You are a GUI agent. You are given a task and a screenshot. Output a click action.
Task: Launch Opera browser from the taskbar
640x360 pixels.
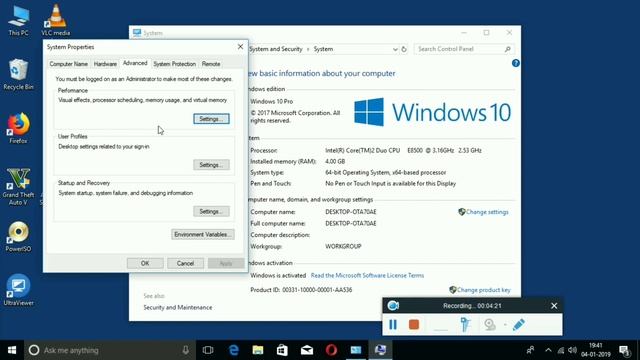coord(331,350)
